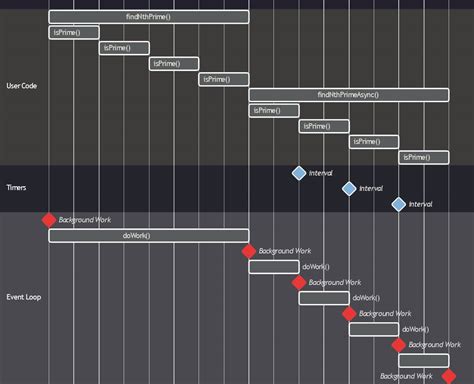Click the third blue Interval diamond

[399, 204]
